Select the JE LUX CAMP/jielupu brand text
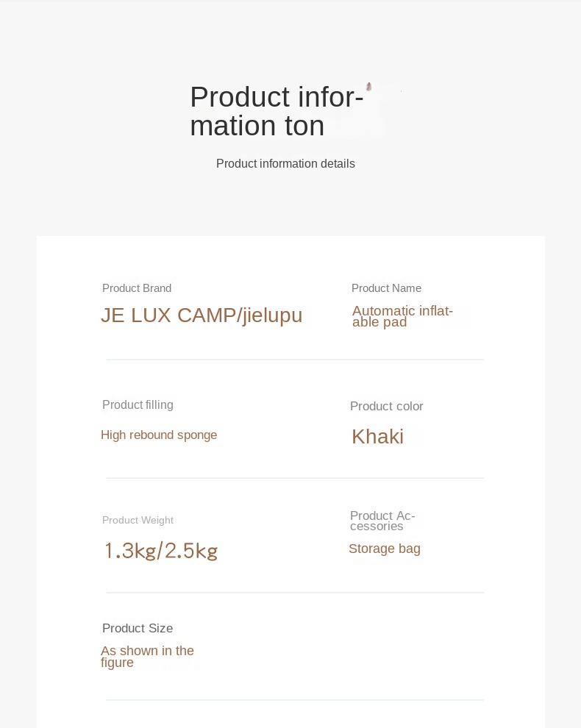The image size is (581, 728). click(x=202, y=315)
